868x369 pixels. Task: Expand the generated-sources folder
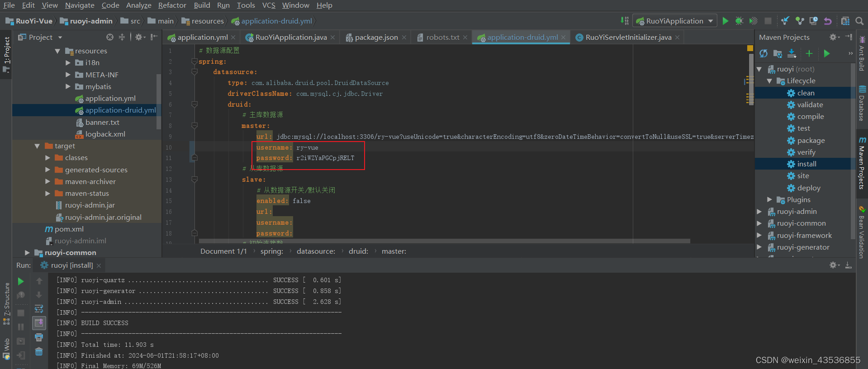[47, 170]
